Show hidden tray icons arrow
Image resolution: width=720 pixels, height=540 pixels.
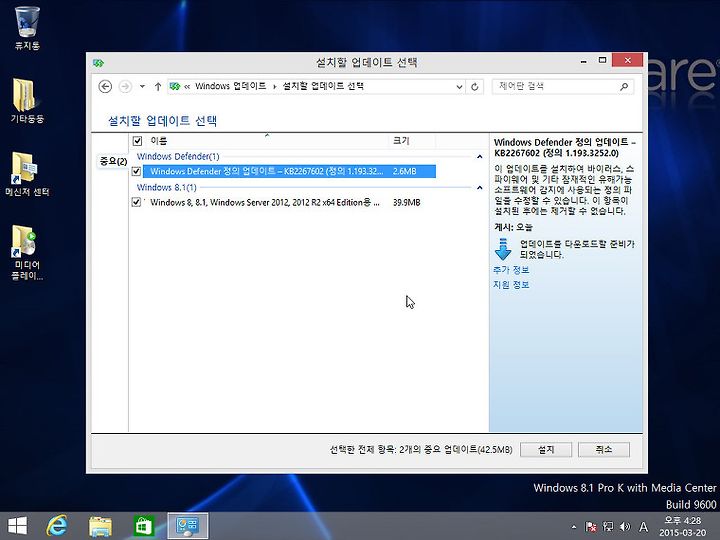[574, 527]
